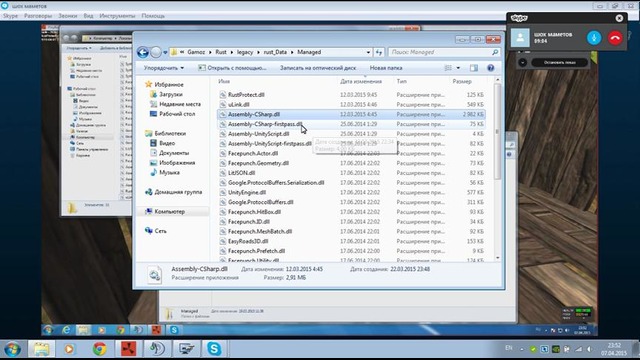Click the refresh button next to address bar

click(x=379, y=52)
